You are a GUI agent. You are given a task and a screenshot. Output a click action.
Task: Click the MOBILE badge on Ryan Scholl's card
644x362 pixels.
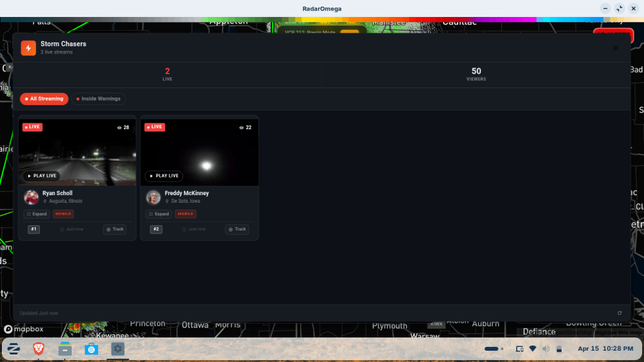[x=64, y=214]
